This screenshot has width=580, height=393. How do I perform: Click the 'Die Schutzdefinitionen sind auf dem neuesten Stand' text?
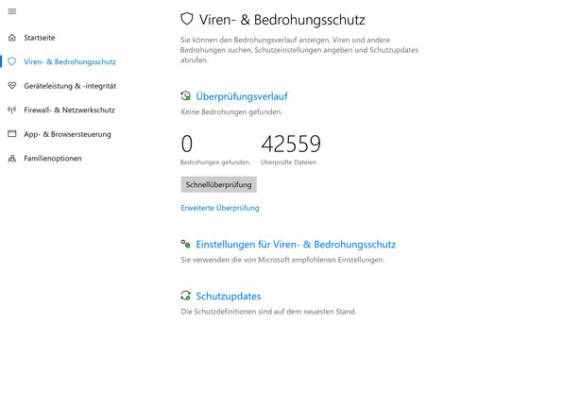click(x=268, y=312)
